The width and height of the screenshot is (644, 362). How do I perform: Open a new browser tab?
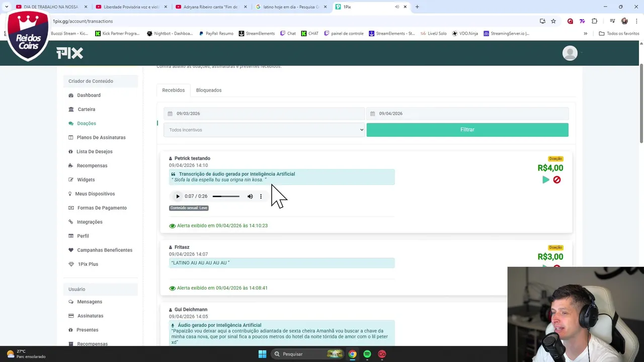pos(417,7)
